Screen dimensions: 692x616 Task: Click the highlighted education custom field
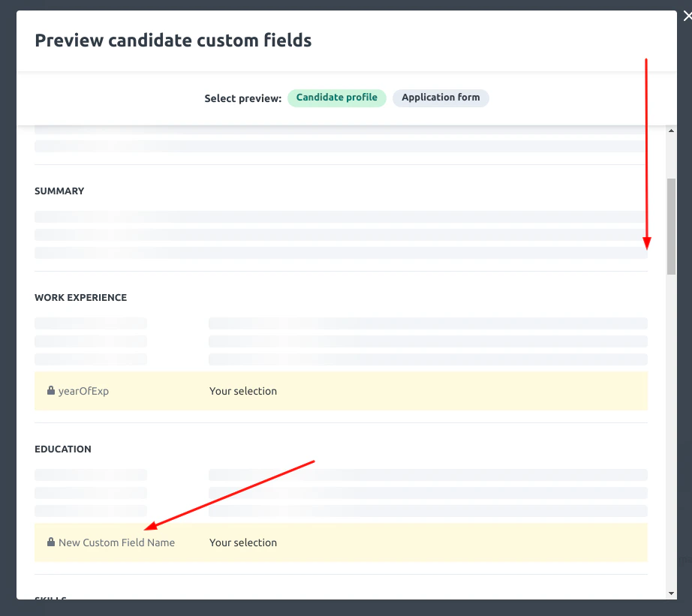[341, 542]
